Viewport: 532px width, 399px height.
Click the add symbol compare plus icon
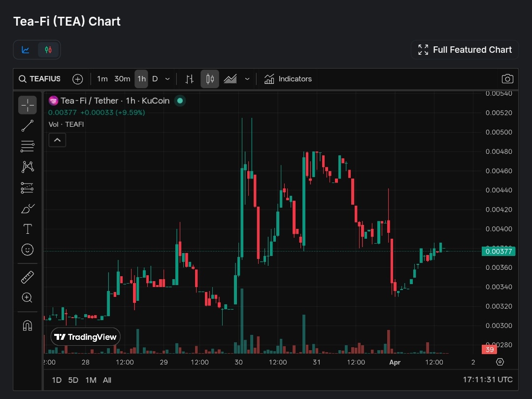click(x=78, y=79)
